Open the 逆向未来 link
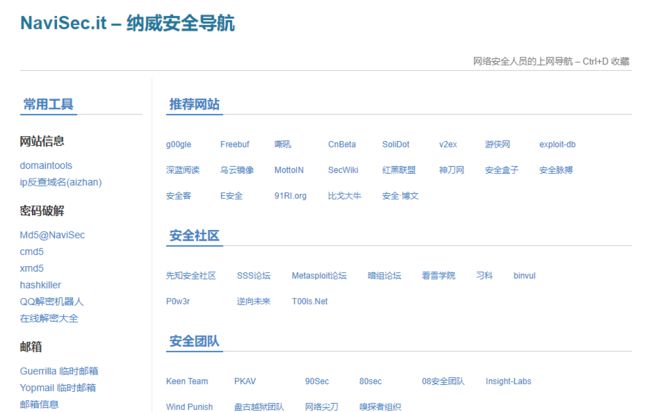The width and height of the screenshot is (650, 412). click(253, 301)
